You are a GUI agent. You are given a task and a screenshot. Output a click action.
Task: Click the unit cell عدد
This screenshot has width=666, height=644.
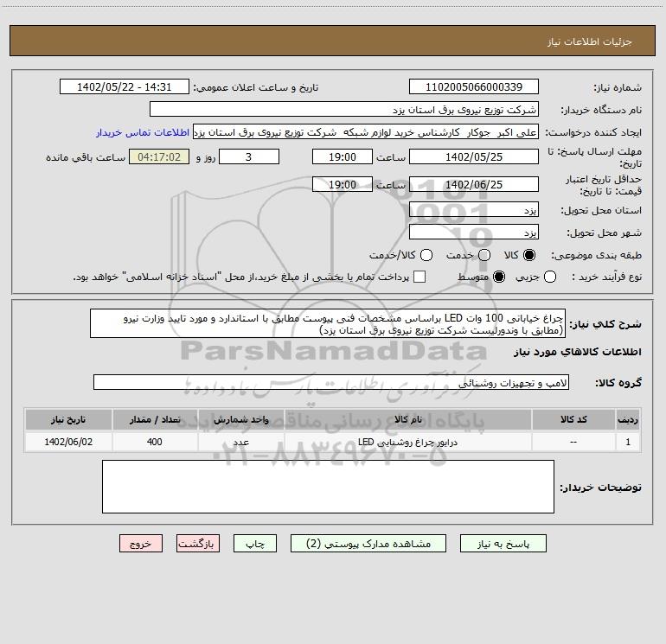tap(240, 442)
